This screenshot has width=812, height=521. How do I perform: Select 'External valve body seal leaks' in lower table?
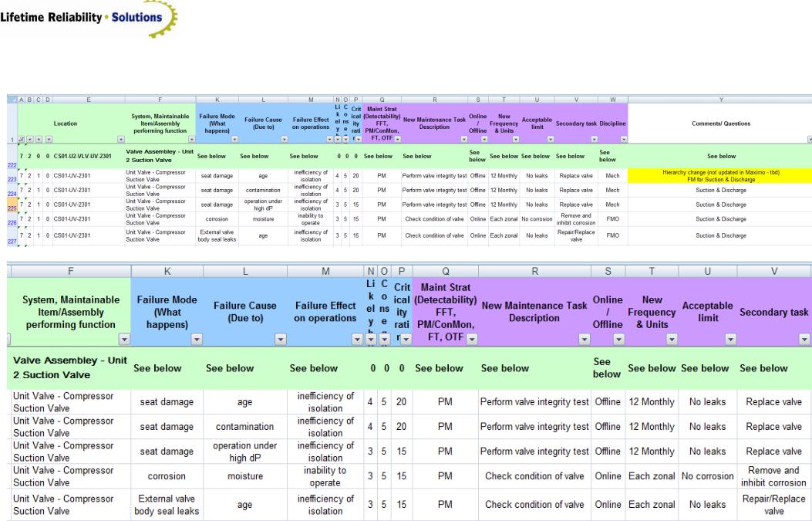click(167, 505)
